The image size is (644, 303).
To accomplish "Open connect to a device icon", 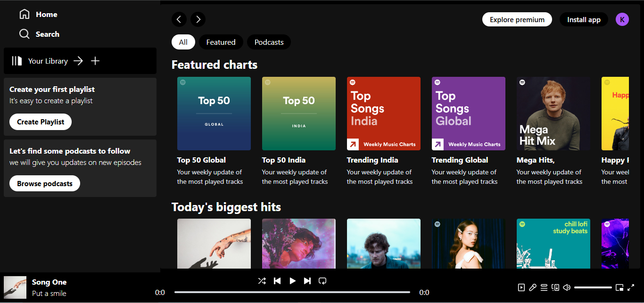I will point(555,287).
